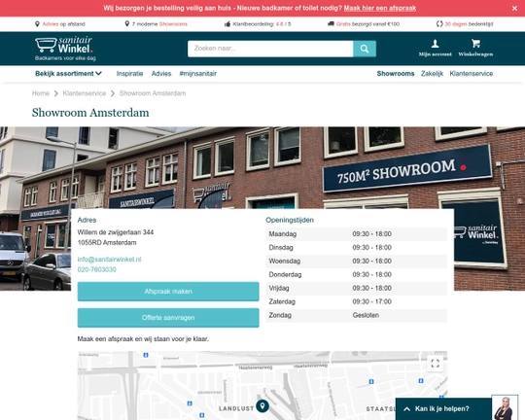Open the Zakelijk menu item

[432, 74]
